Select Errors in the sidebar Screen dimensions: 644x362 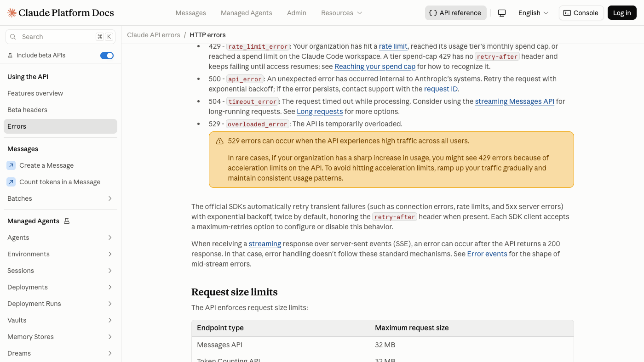60,126
